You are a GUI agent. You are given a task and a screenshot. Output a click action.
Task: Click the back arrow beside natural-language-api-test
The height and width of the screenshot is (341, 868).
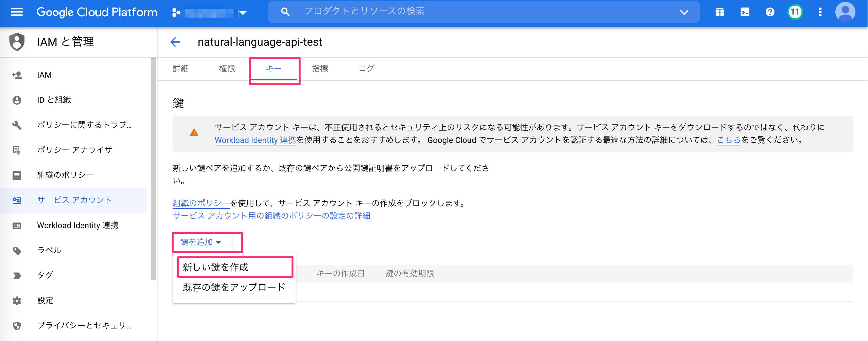(175, 42)
